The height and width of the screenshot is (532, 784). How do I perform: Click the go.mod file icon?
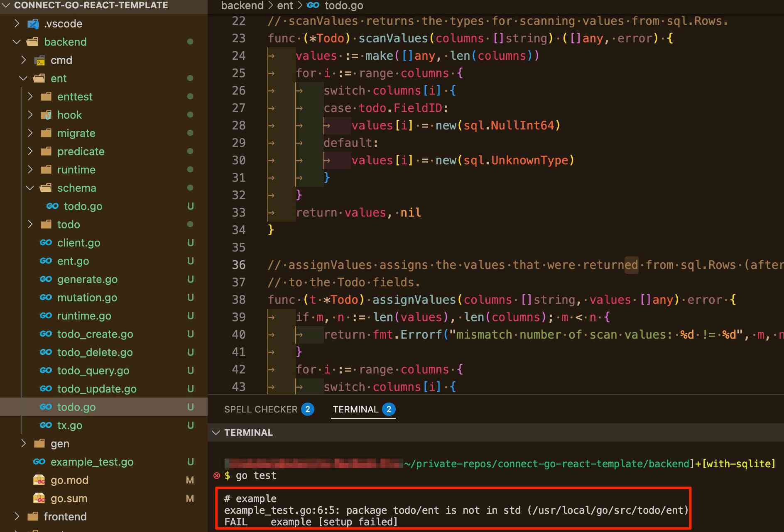(x=39, y=480)
